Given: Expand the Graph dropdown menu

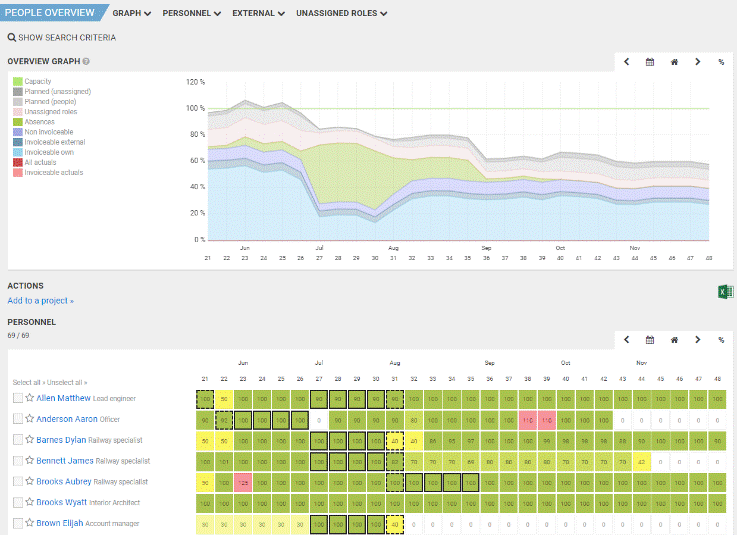Looking at the screenshot, I should pyautogui.click(x=132, y=13).
